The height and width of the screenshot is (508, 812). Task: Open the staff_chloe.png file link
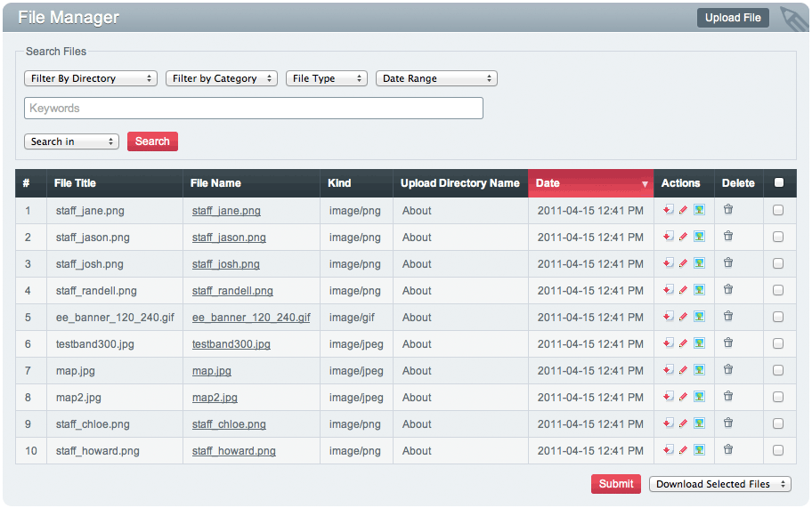click(229, 424)
